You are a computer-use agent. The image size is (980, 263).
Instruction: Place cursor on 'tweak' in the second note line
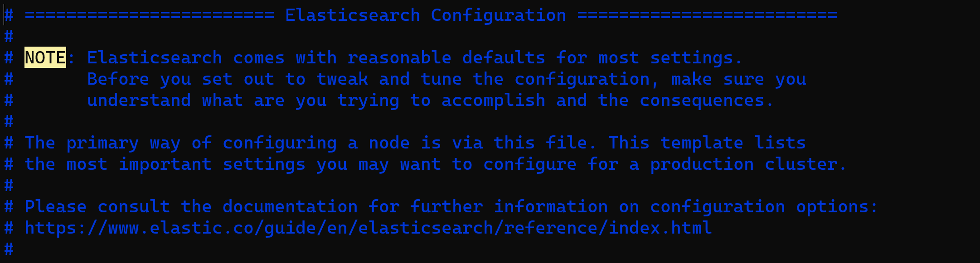(342, 79)
